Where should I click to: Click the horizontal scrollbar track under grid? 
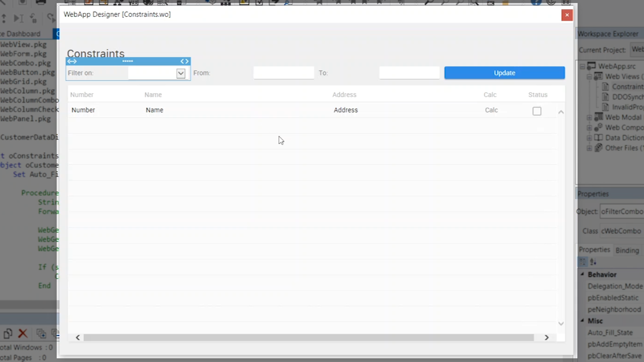pyautogui.click(x=309, y=338)
